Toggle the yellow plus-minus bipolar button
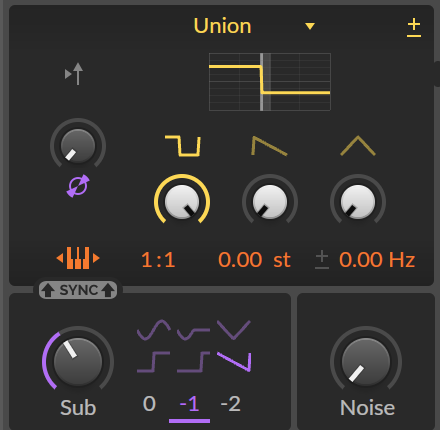The image size is (440, 430). click(414, 28)
